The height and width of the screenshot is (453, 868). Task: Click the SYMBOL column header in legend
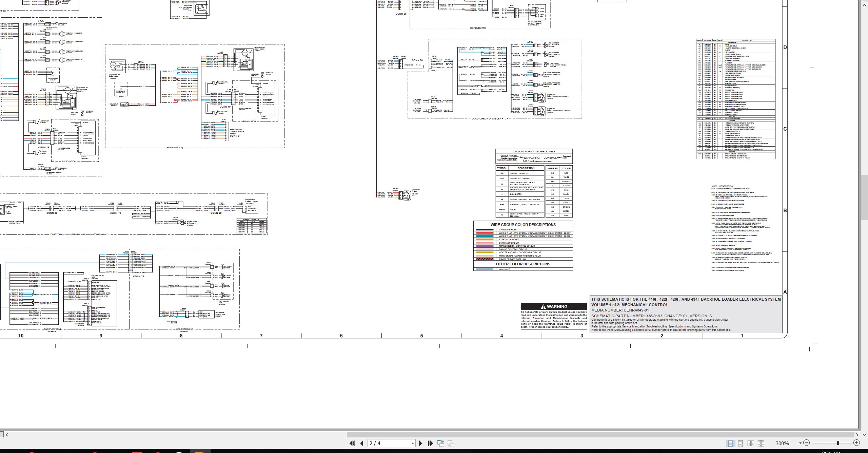tap(501, 168)
